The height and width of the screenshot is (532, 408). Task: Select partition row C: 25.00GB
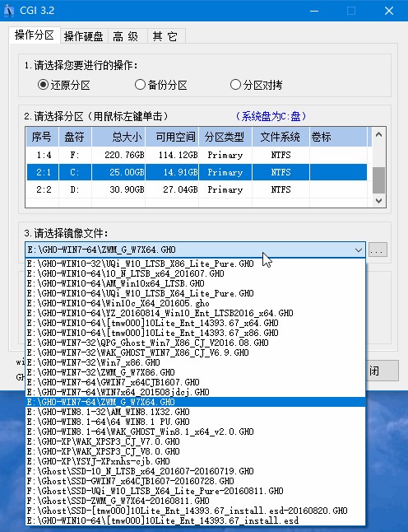(x=197, y=172)
